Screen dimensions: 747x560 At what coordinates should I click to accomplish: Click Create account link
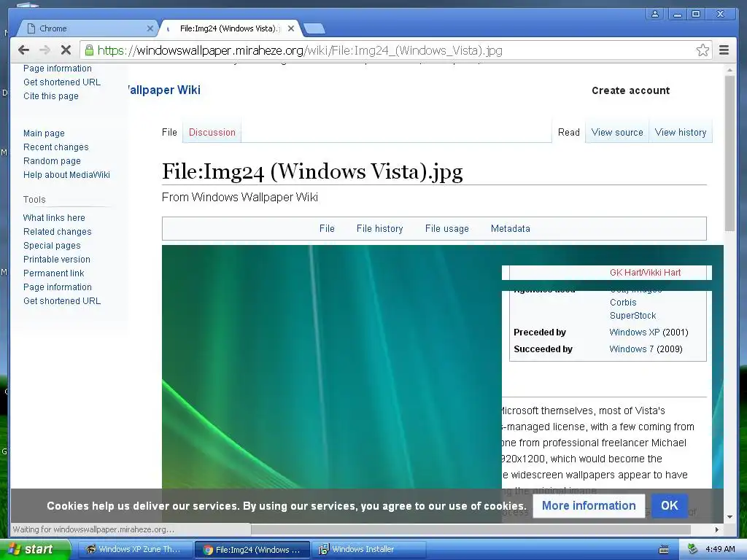631,90
